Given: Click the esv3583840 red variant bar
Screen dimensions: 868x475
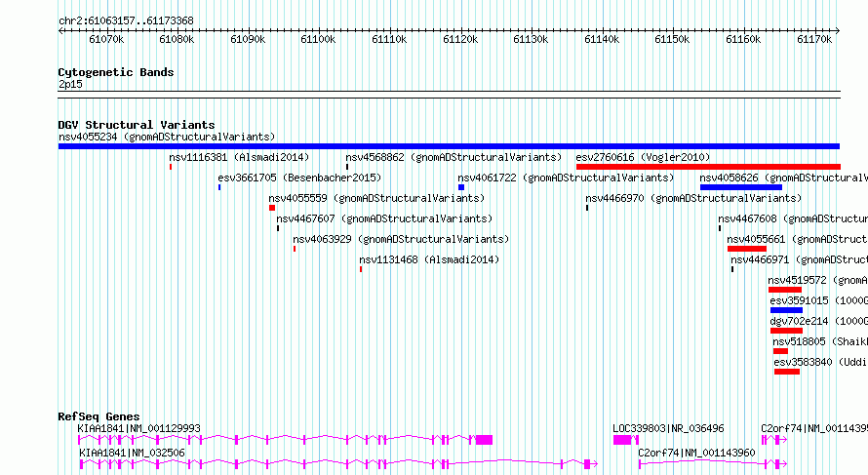Looking at the screenshot, I should 787,372.
